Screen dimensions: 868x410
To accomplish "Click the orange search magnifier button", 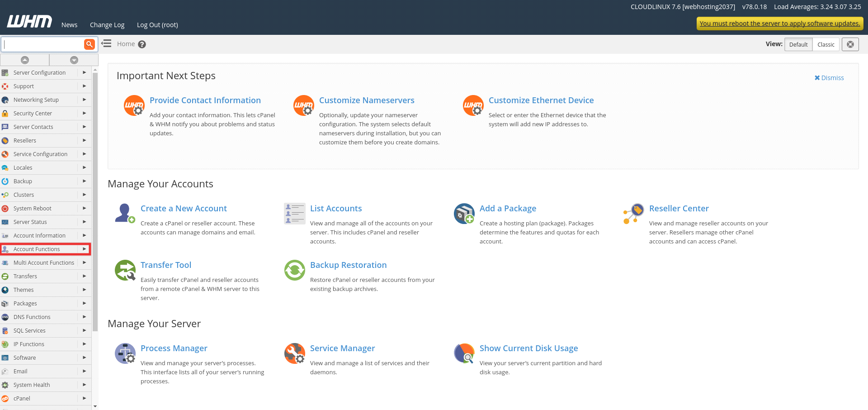I will [x=89, y=44].
